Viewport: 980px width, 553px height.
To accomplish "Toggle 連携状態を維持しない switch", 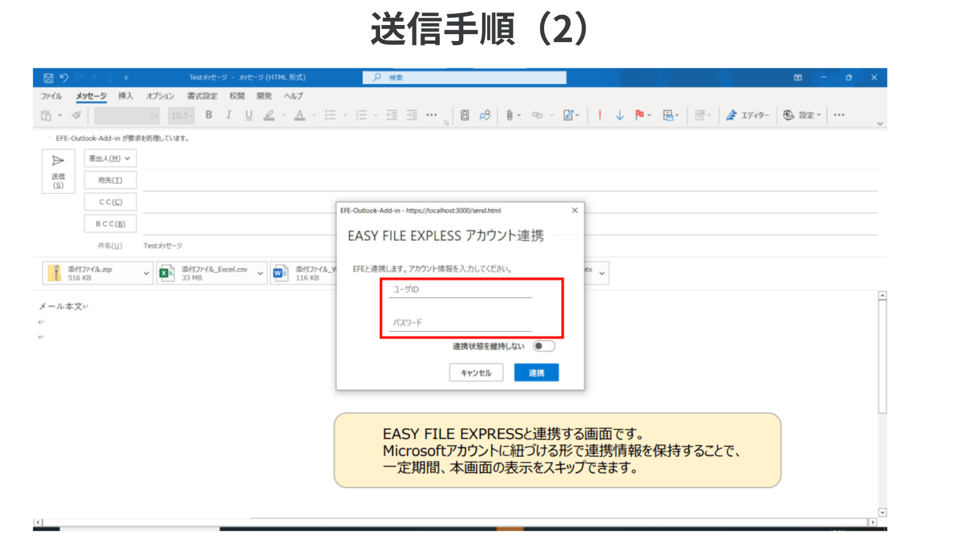I will (544, 346).
